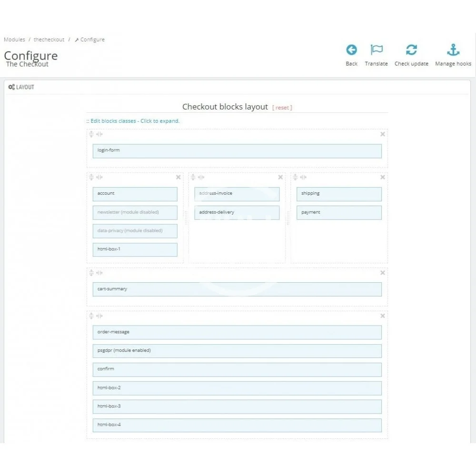Remove the address column container with X

coord(280,178)
